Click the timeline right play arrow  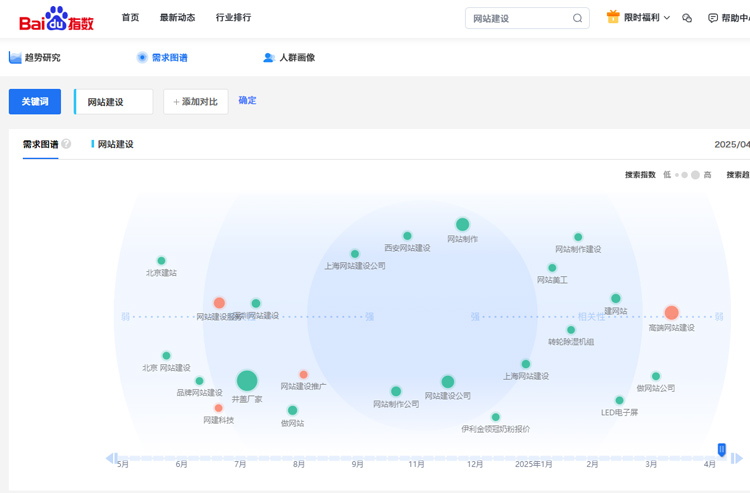tap(738, 458)
